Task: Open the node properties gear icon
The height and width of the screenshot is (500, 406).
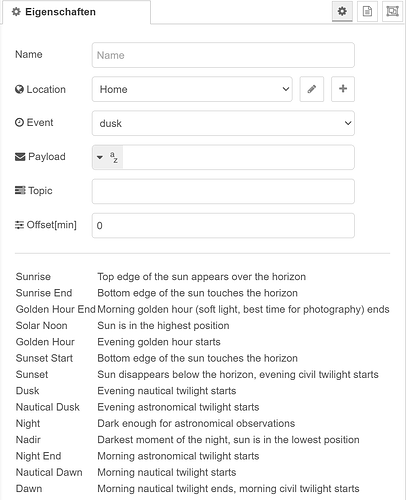Action: click(x=342, y=12)
